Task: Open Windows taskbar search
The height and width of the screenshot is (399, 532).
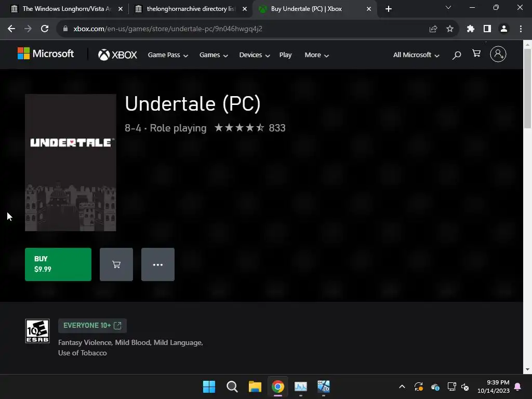Action: pyautogui.click(x=232, y=387)
